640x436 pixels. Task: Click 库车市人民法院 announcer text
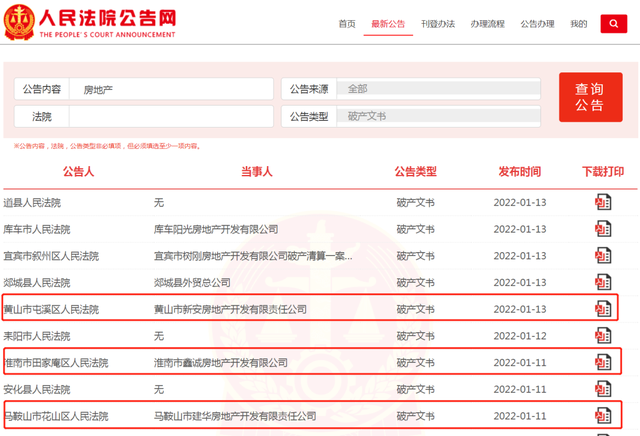tap(37, 229)
